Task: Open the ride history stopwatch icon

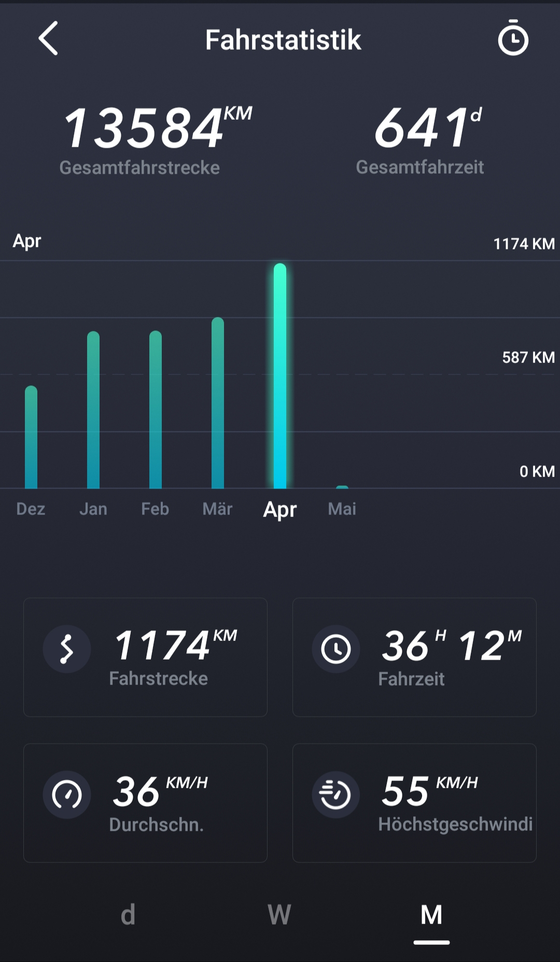Action: point(513,38)
